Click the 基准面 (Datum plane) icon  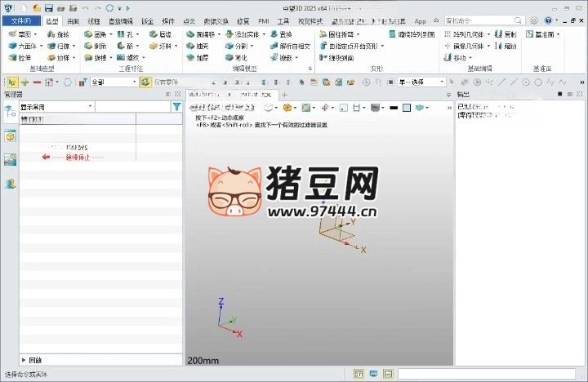coord(531,35)
